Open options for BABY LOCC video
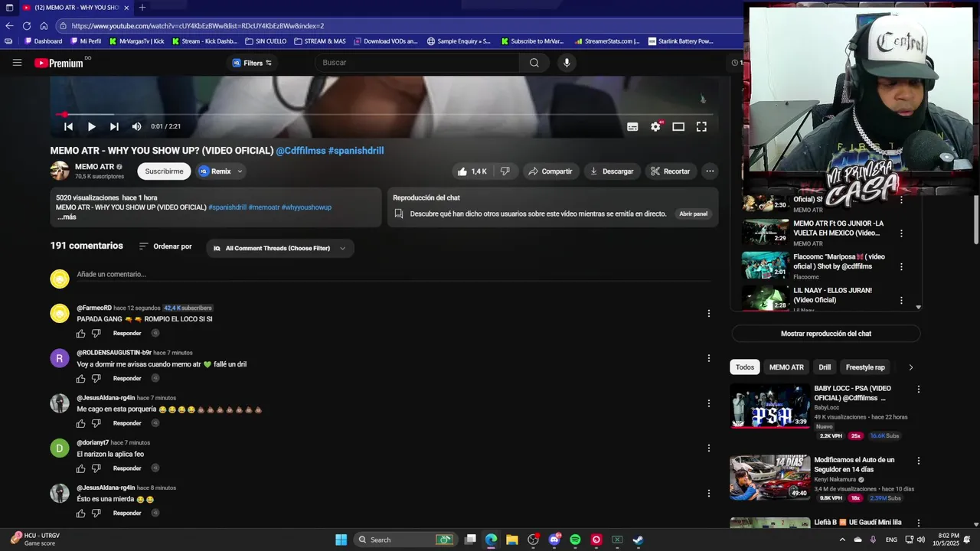Viewport: 980px width, 551px height. 919,390
